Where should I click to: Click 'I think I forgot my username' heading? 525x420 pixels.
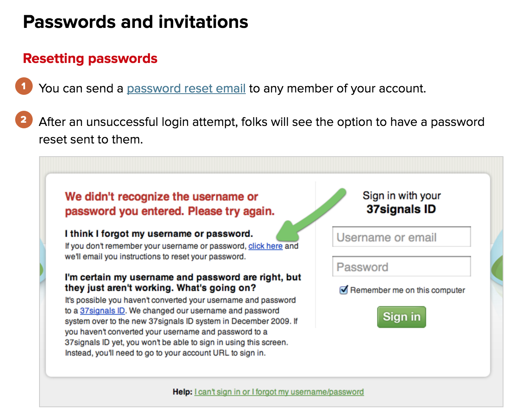pos(159,234)
